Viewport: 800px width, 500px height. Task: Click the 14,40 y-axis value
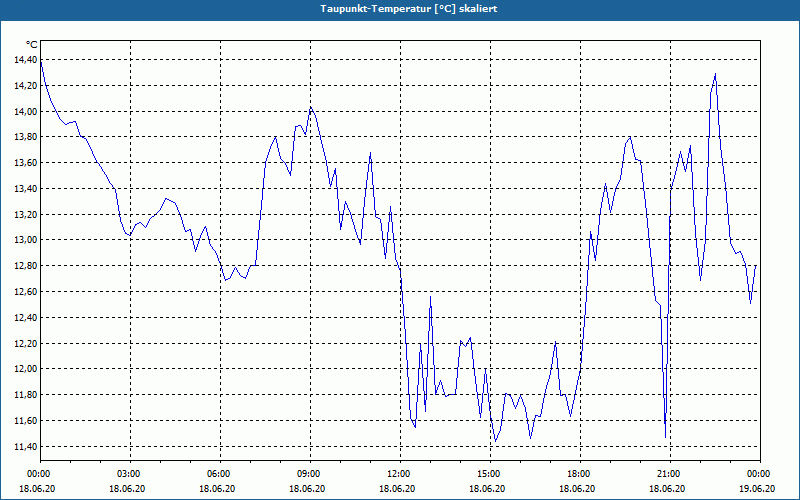coord(26,60)
